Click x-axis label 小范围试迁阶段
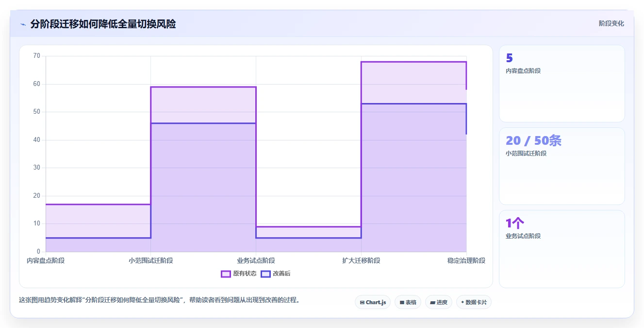The image size is (644, 328). (x=151, y=260)
